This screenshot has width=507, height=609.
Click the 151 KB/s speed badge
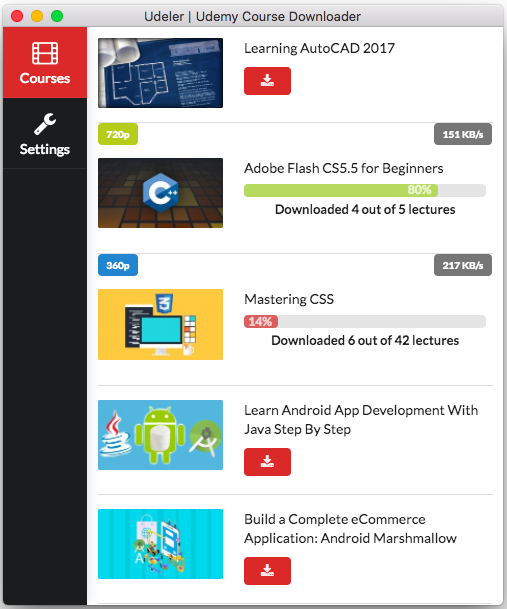(x=463, y=134)
